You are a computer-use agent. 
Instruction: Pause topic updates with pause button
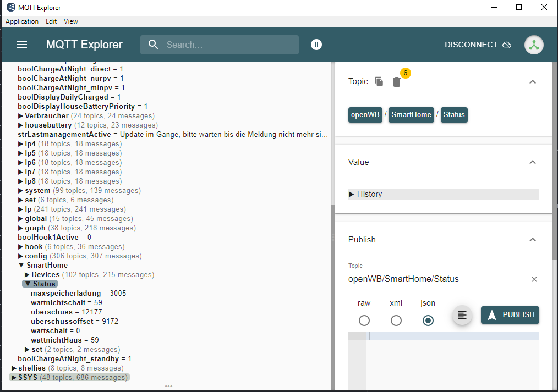point(316,45)
